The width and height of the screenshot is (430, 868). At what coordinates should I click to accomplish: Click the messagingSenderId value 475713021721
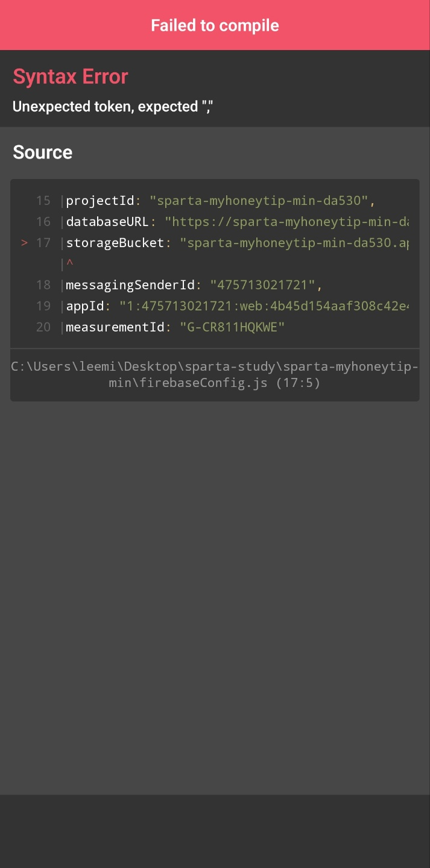(x=262, y=285)
